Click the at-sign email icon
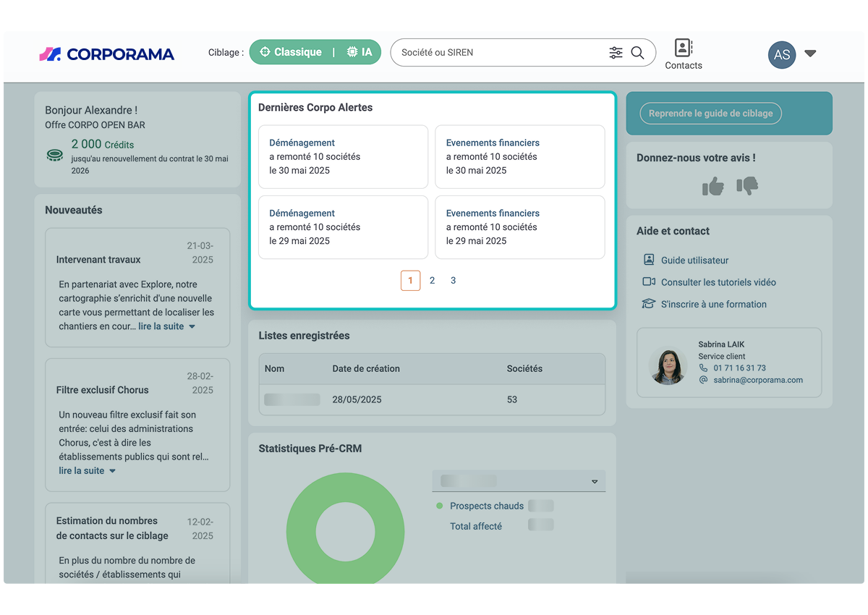The height and width of the screenshot is (615, 868). click(704, 380)
